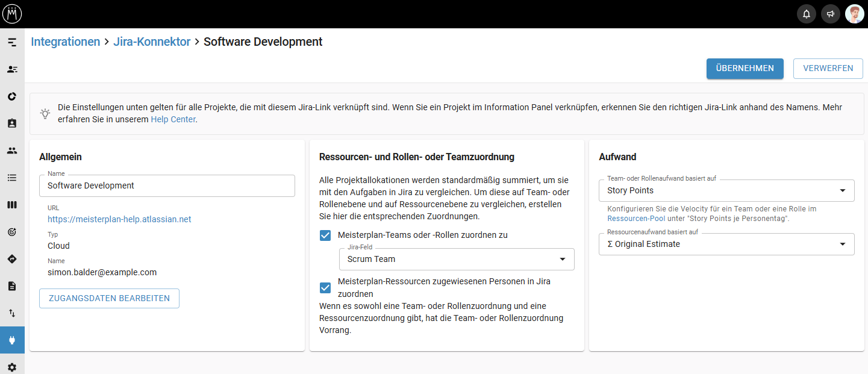Open the notifications bell
Image resolution: width=868 pixels, height=374 pixels.
click(x=807, y=14)
